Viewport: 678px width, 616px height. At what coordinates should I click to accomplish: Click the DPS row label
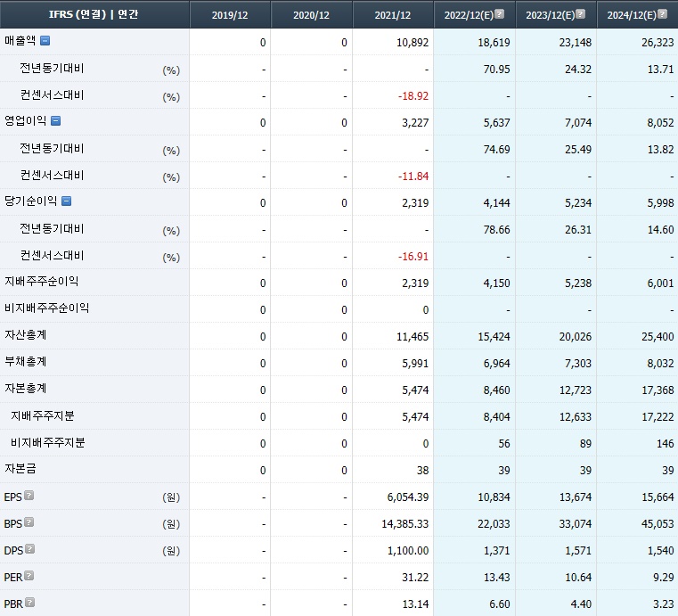coord(13,551)
